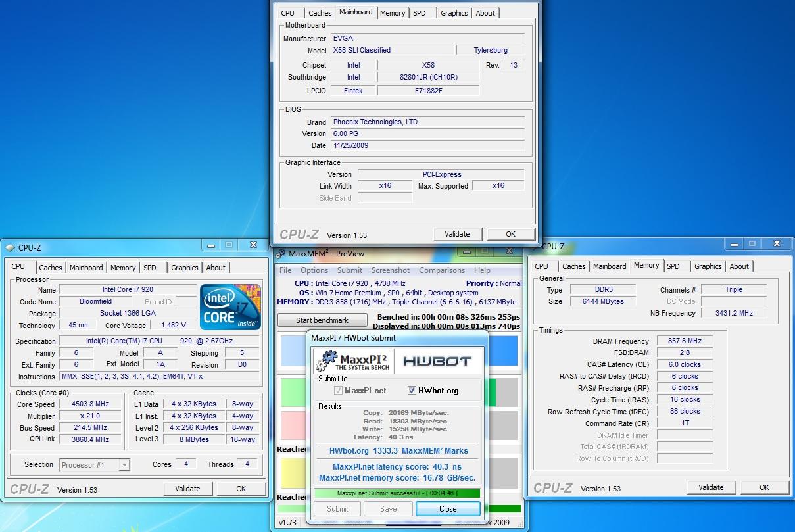Viewport: 795px width, 532px height.
Task: Switch to Graphics tab in left CPU-Z window
Action: point(185,268)
